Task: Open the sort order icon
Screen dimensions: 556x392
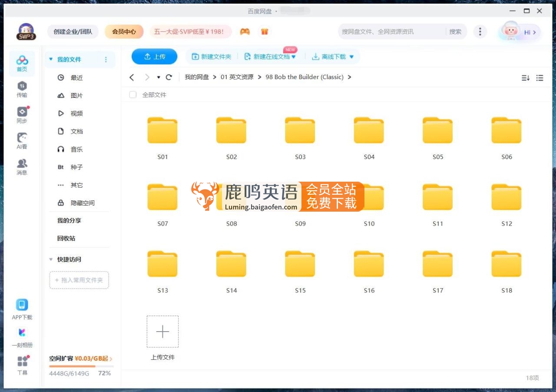Action: tap(526, 78)
